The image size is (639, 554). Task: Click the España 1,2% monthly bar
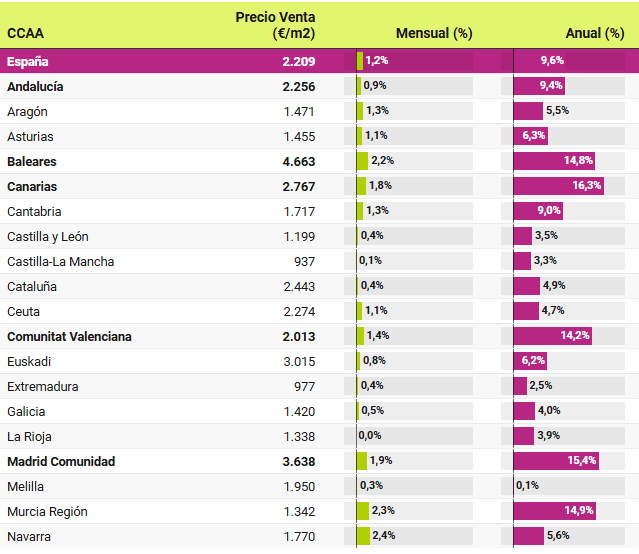tap(360, 61)
